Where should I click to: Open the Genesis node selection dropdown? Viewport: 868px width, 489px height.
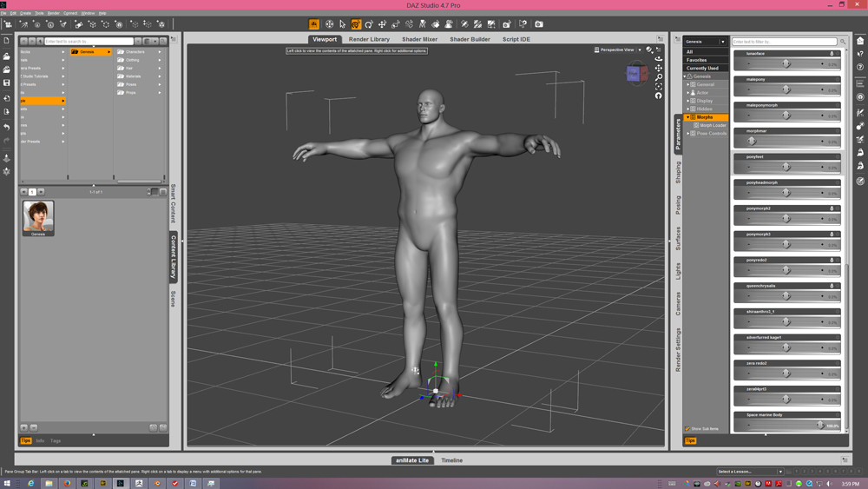coord(722,42)
